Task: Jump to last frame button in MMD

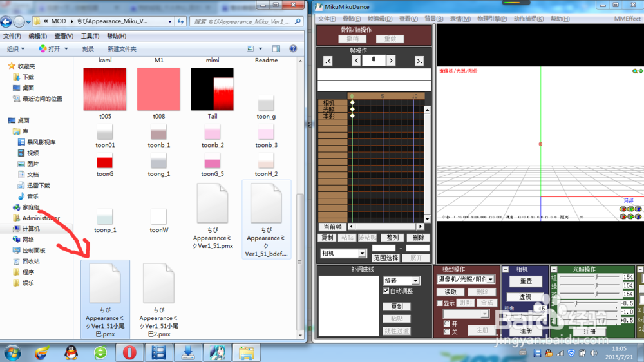Action: pos(419,61)
